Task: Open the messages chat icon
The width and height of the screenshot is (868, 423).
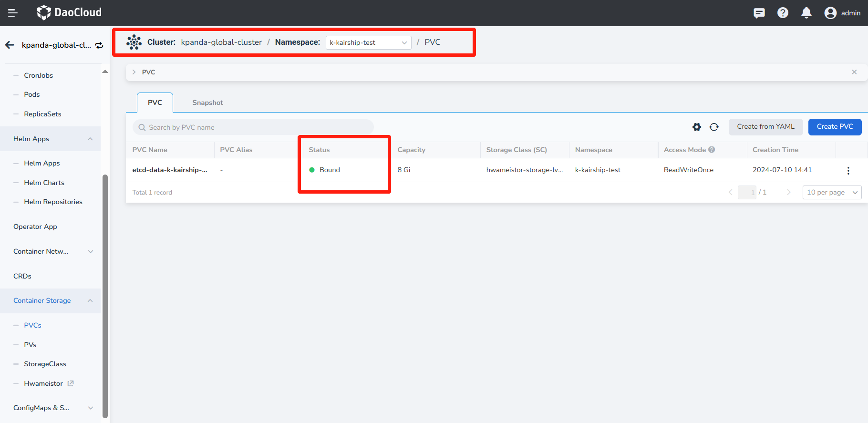Action: 759,13
